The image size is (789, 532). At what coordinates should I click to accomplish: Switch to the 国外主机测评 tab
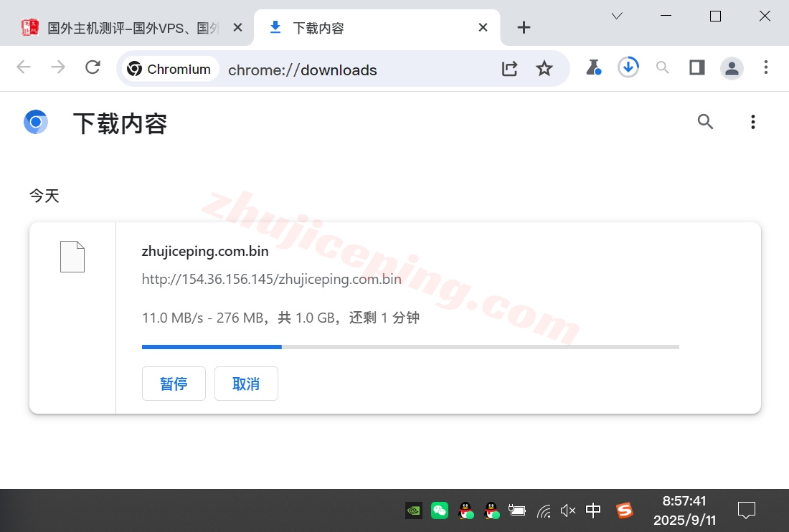(x=126, y=28)
